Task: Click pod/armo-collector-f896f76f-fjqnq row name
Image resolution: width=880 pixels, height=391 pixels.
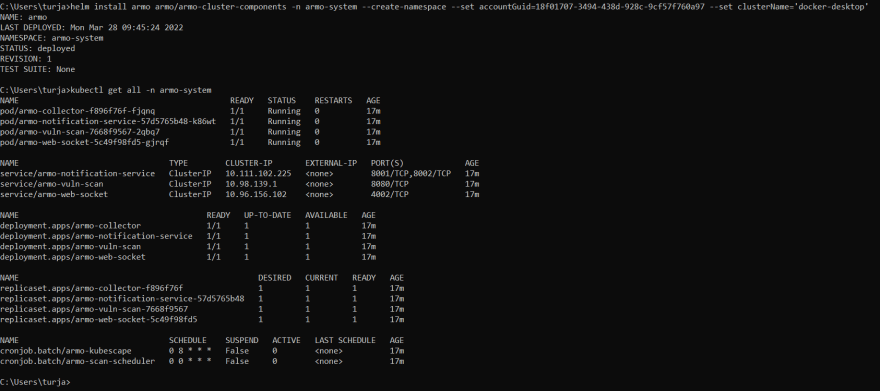Action: [x=77, y=111]
